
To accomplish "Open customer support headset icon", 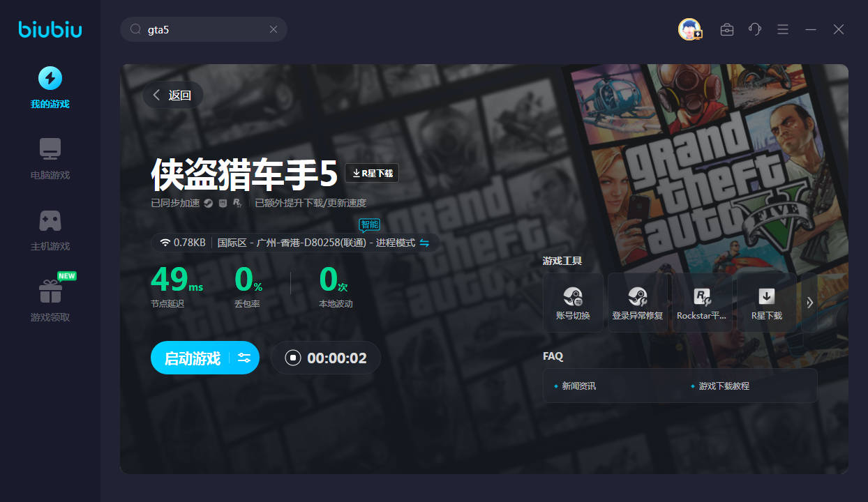I will (755, 29).
